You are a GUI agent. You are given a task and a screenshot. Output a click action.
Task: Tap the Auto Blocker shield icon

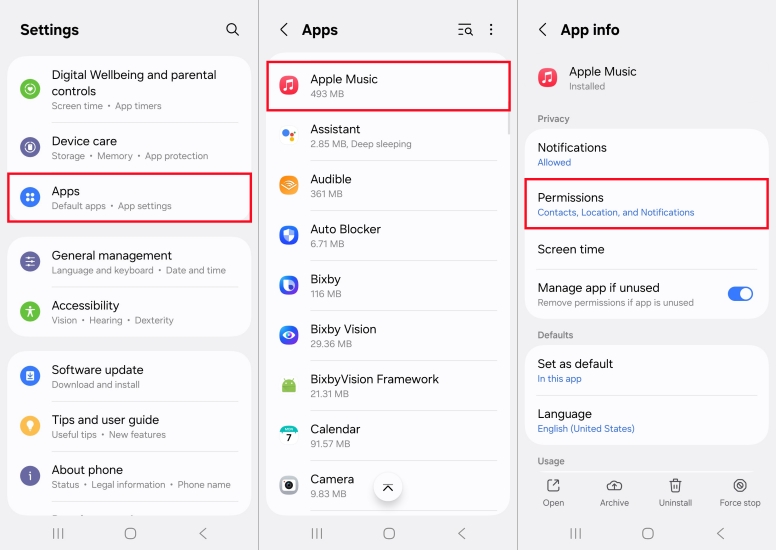pos(289,235)
